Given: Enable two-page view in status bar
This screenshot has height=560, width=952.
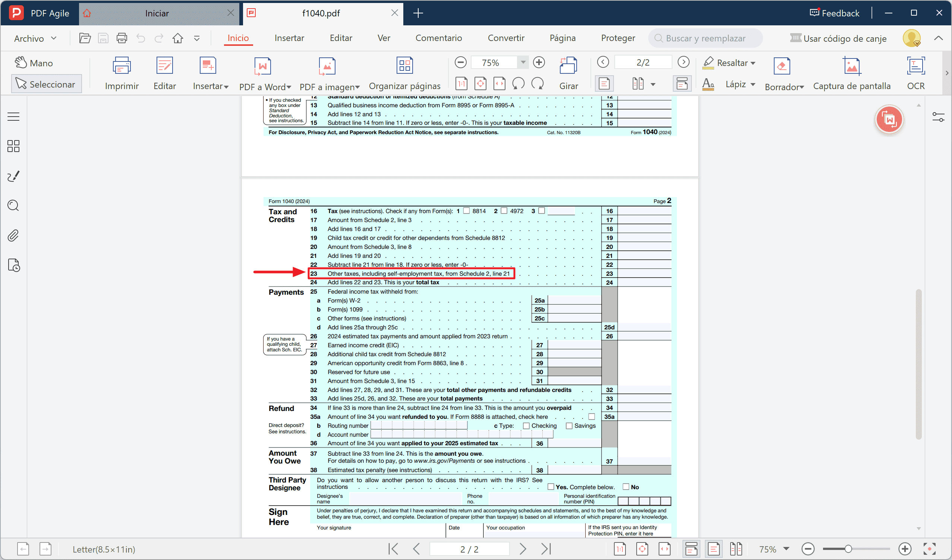Looking at the screenshot, I should click(x=736, y=549).
